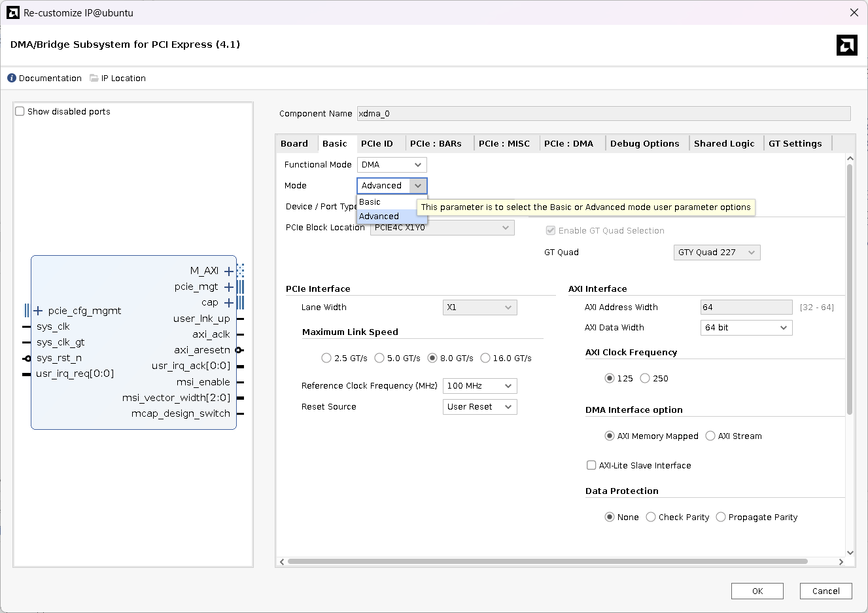Enable AXI-Lite Slave Interface checkbox
The height and width of the screenshot is (613, 868).
pyautogui.click(x=591, y=465)
